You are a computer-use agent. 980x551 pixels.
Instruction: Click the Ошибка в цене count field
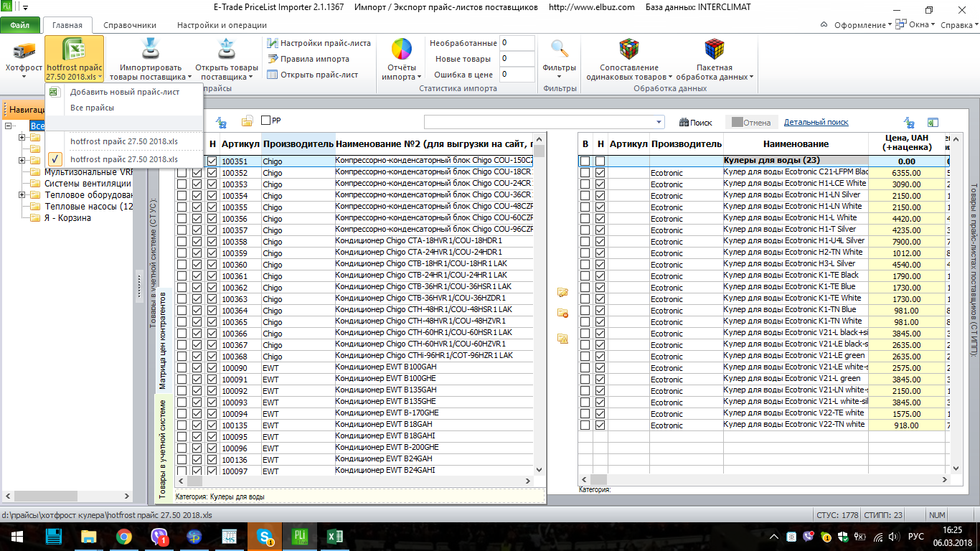coord(517,75)
